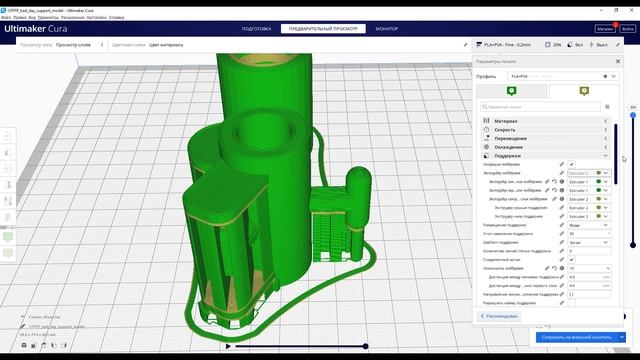
Task: Open the first layer support extruder dropdown
Action: 589,190
